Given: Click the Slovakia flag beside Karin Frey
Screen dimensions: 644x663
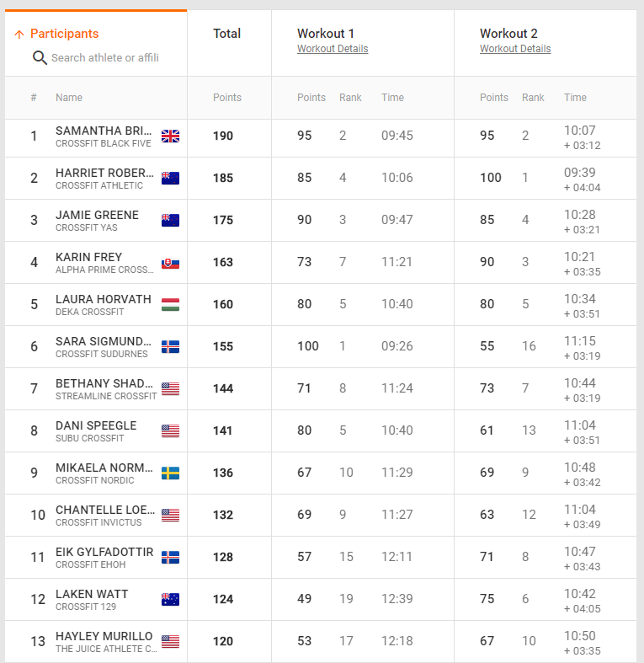Looking at the screenshot, I should click(170, 263).
